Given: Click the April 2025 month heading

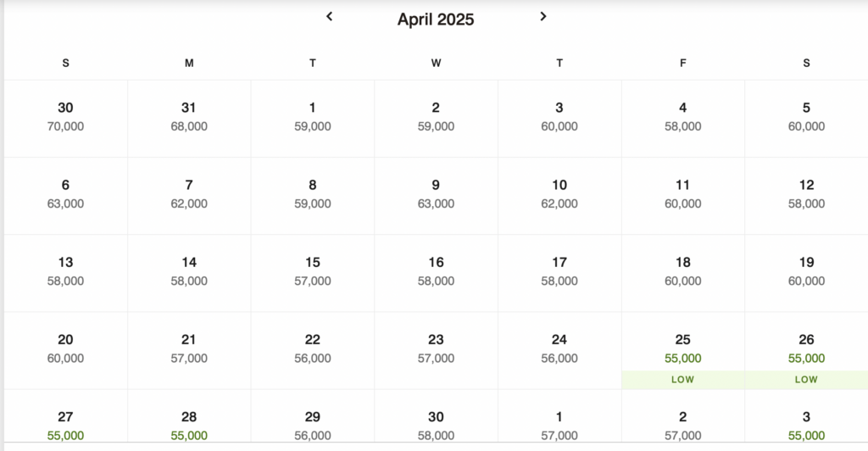Looking at the screenshot, I should (436, 19).
